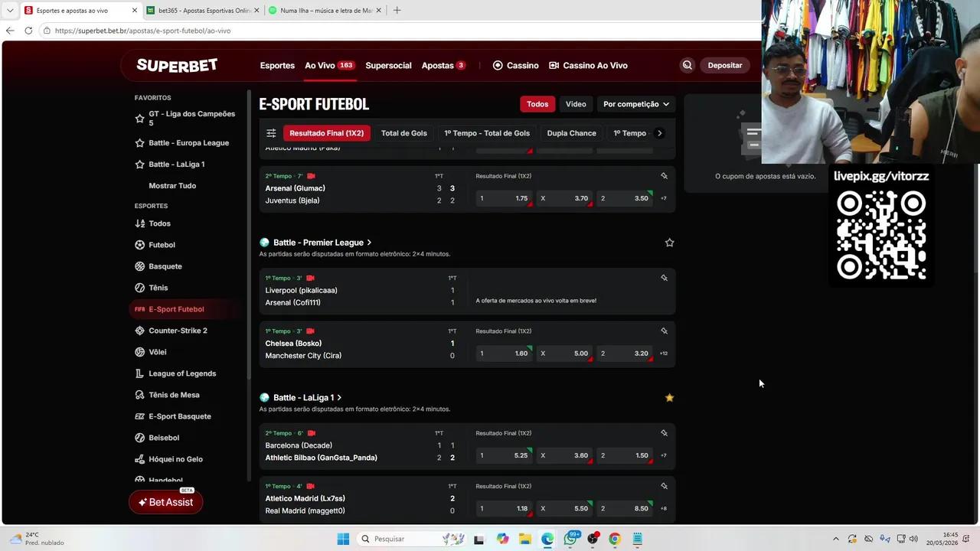
Task: Open the Por competição dropdown
Action: pyautogui.click(x=635, y=104)
